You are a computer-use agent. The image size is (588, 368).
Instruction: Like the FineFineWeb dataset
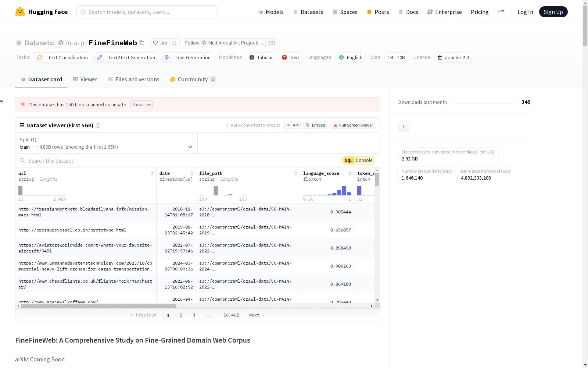point(160,43)
